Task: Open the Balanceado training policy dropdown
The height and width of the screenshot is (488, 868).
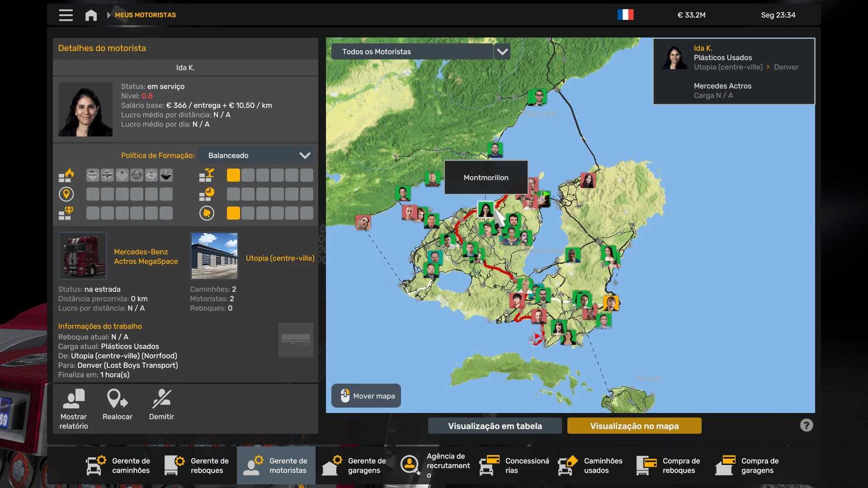Action: 247,155
